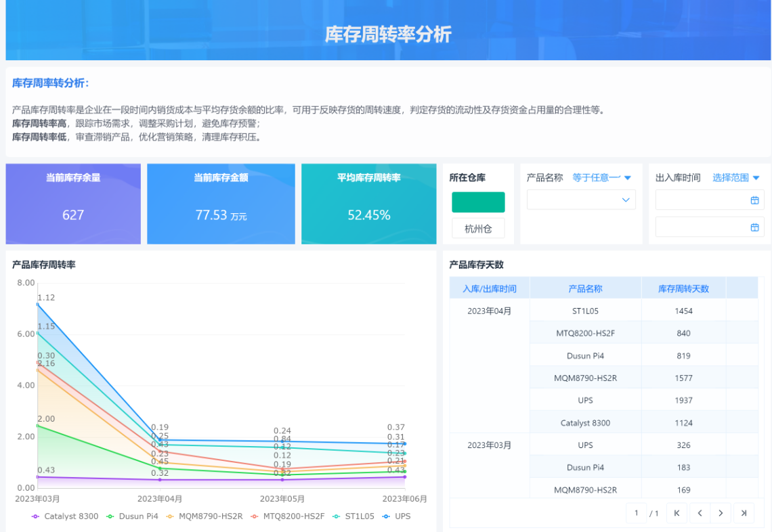Jump to last page of table
This screenshot has height=532, width=772.
point(744,513)
